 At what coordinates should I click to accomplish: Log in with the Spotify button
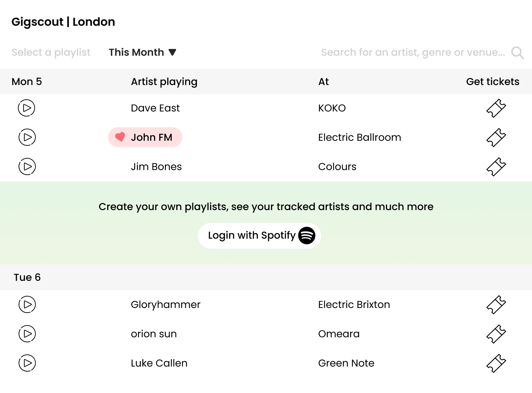pyautogui.click(x=260, y=235)
